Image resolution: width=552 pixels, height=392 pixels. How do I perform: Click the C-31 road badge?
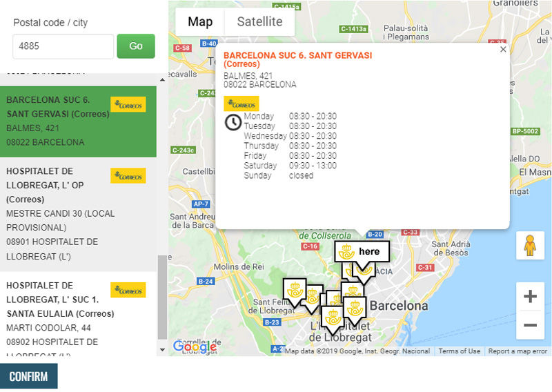(425, 267)
